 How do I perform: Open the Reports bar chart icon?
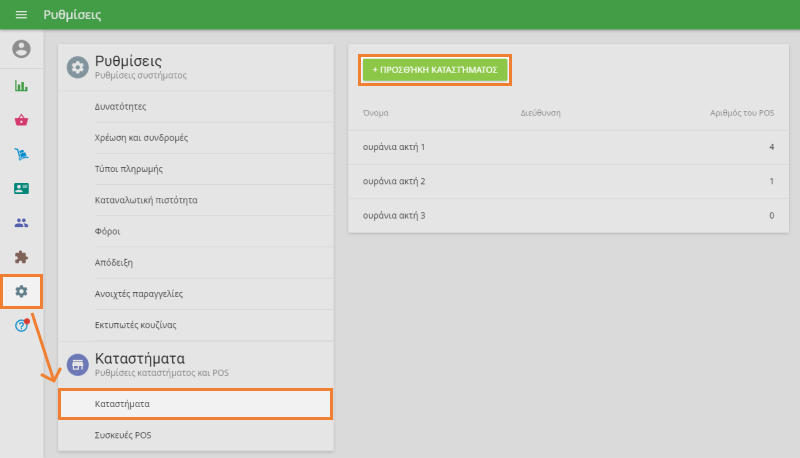point(21,86)
